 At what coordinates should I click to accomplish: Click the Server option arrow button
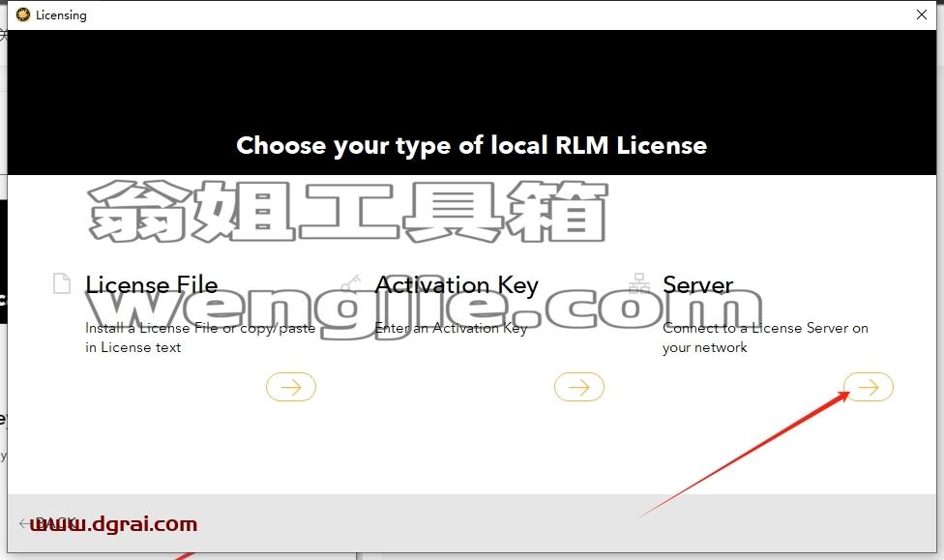coord(869,387)
